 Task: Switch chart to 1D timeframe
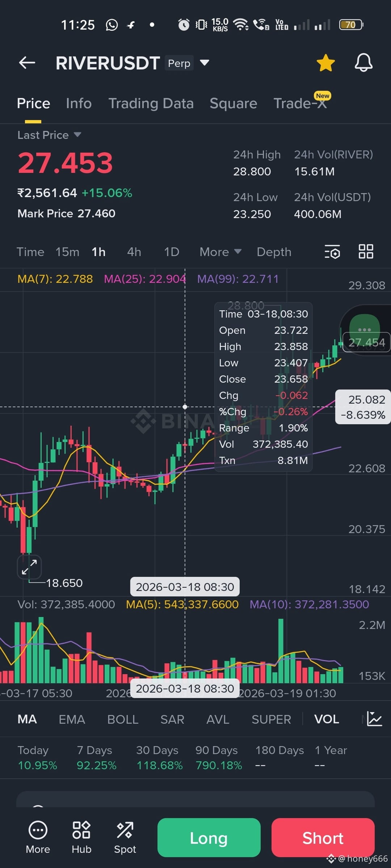point(172,252)
